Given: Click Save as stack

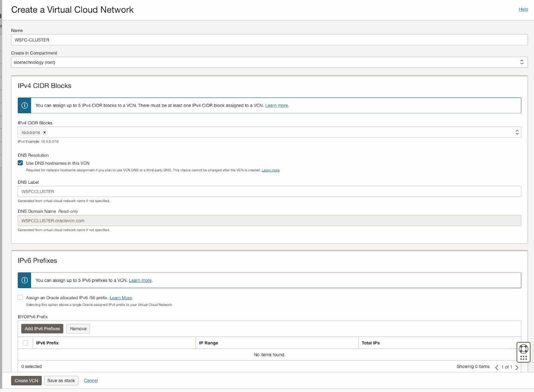Looking at the screenshot, I should click(x=61, y=381).
